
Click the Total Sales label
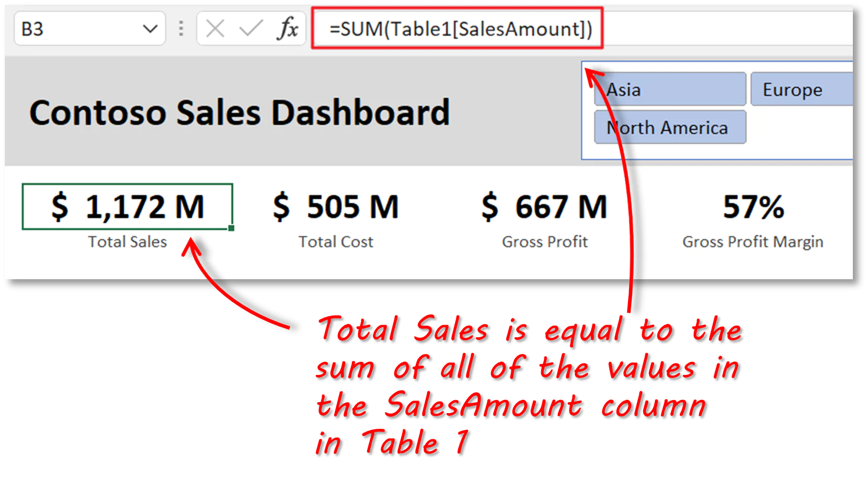click(128, 242)
